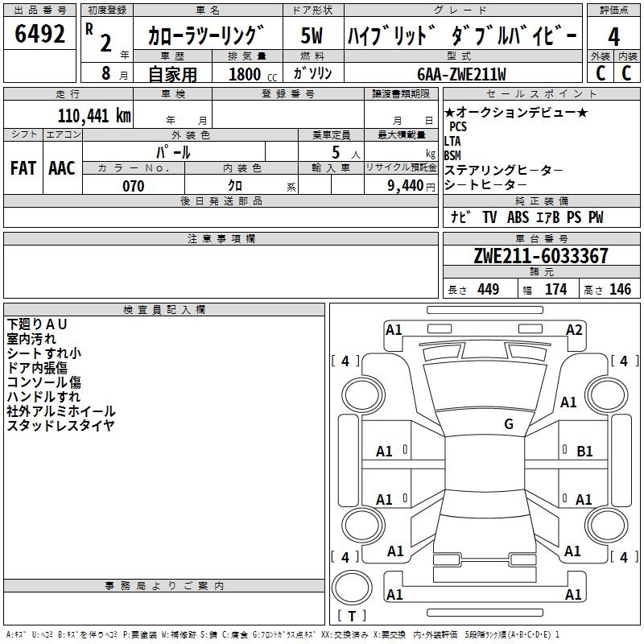644x644 pixels.
Task: Click height value 146
Action: tap(620, 289)
